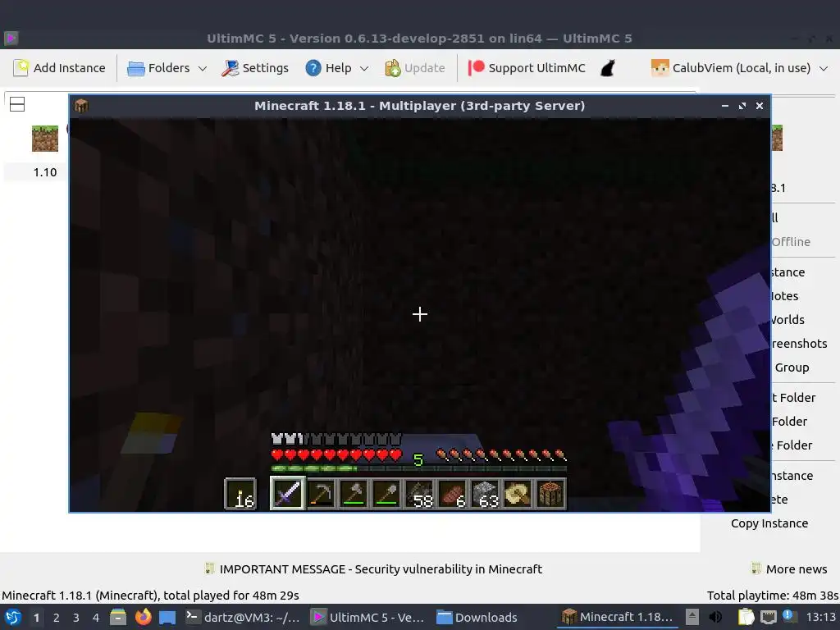Click the More news icon

pyautogui.click(x=756, y=568)
